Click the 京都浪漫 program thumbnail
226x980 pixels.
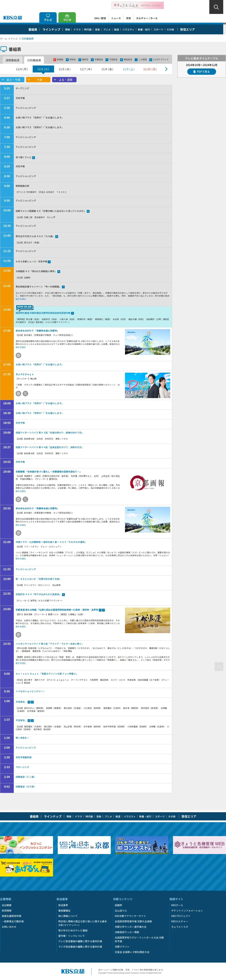pyautogui.click(x=147, y=620)
